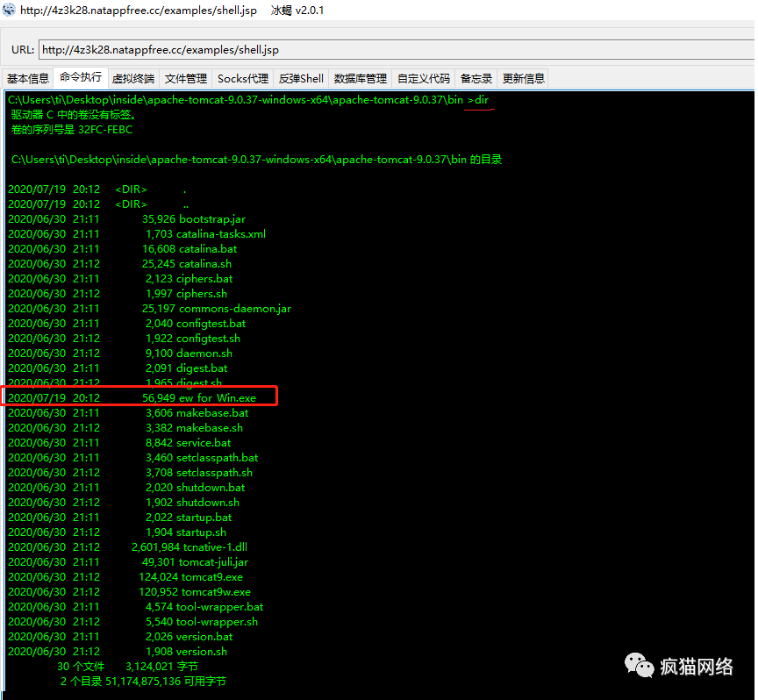Click the catalina-tasks.xml row
758x700 pixels.
(137, 234)
